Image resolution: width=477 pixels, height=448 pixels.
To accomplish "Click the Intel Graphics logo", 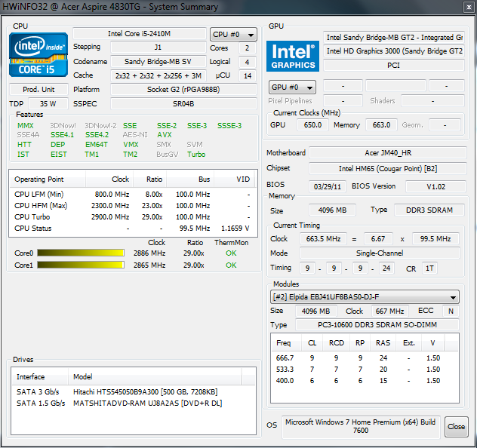I will pos(293,57).
